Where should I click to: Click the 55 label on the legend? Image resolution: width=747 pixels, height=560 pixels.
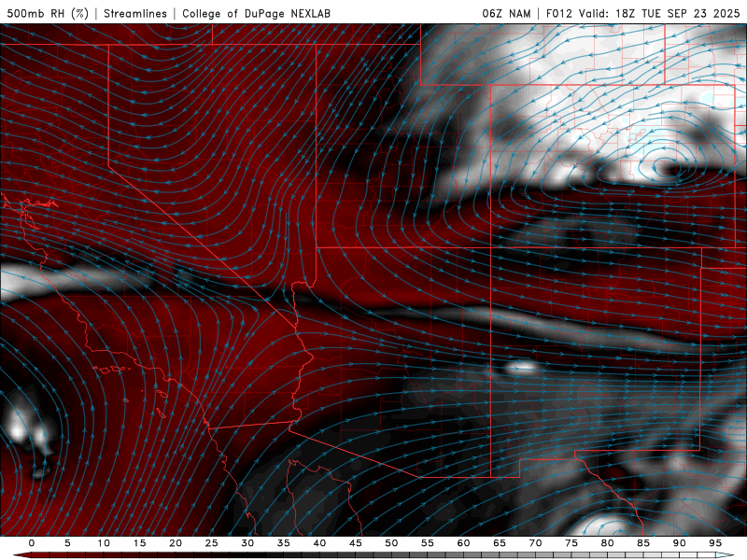pos(428,543)
